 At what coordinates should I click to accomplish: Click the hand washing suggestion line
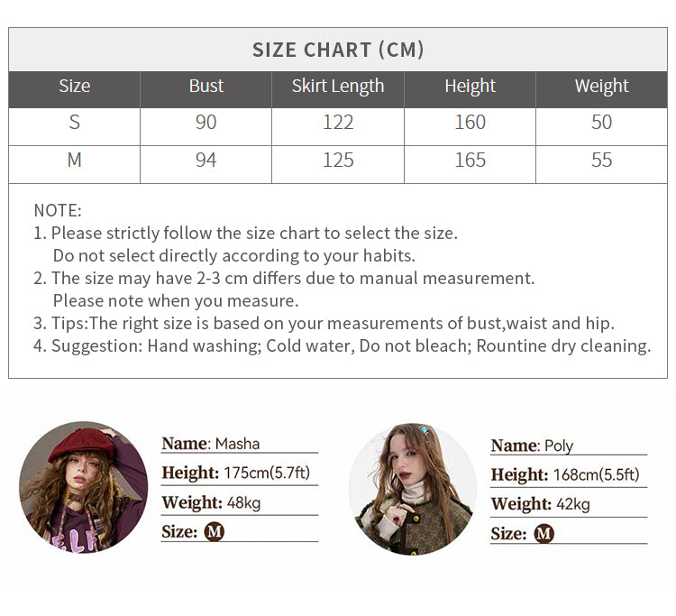[343, 346]
